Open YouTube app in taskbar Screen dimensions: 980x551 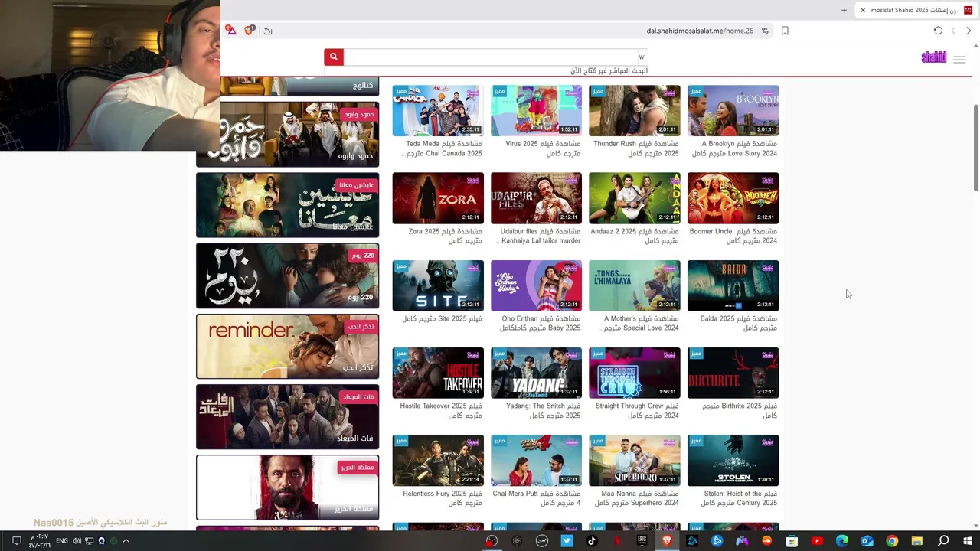(x=817, y=541)
